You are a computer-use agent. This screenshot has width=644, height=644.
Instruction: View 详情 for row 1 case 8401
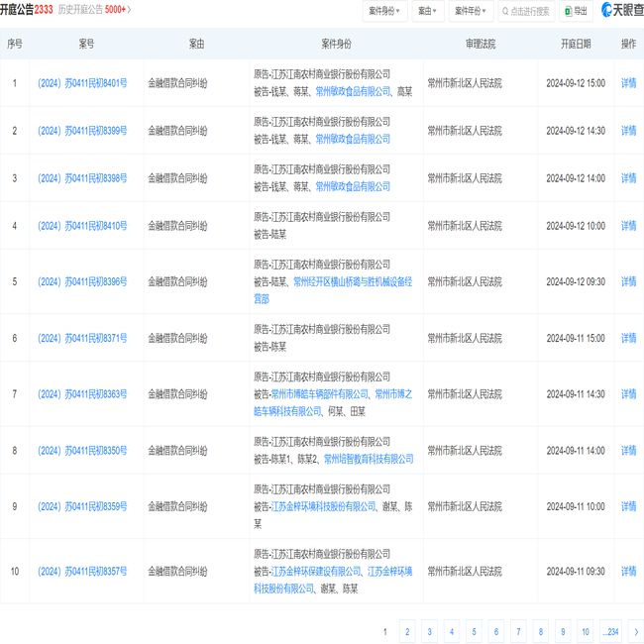click(628, 83)
